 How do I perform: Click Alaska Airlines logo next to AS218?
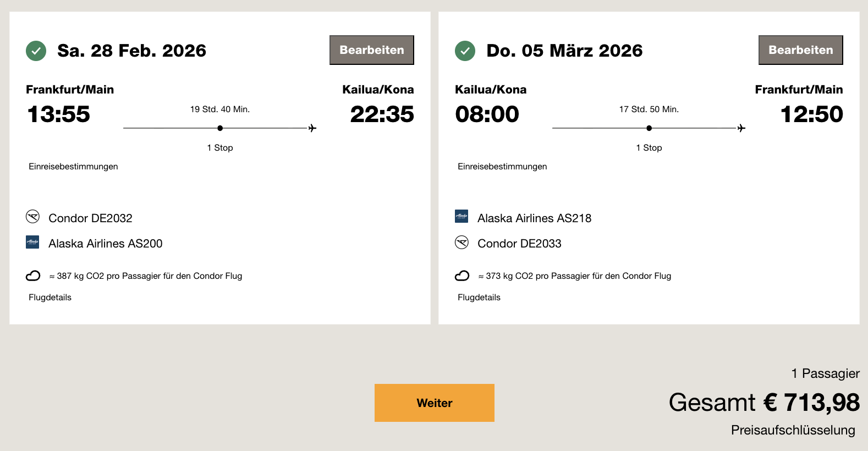point(462,216)
